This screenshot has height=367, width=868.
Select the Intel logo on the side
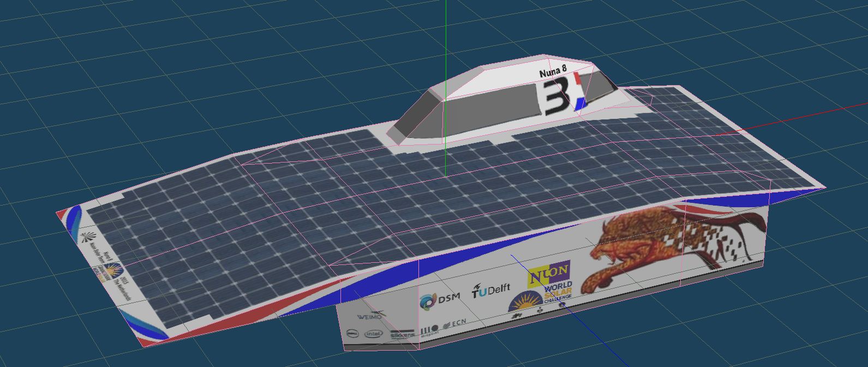(x=374, y=333)
